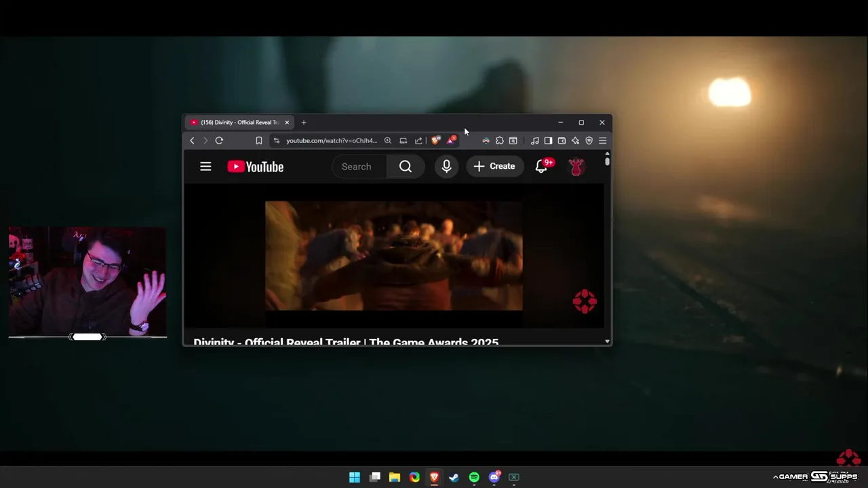Viewport: 868px width, 488px height.
Task: Click the zoom magnifier icon in address bar
Action: click(388, 140)
